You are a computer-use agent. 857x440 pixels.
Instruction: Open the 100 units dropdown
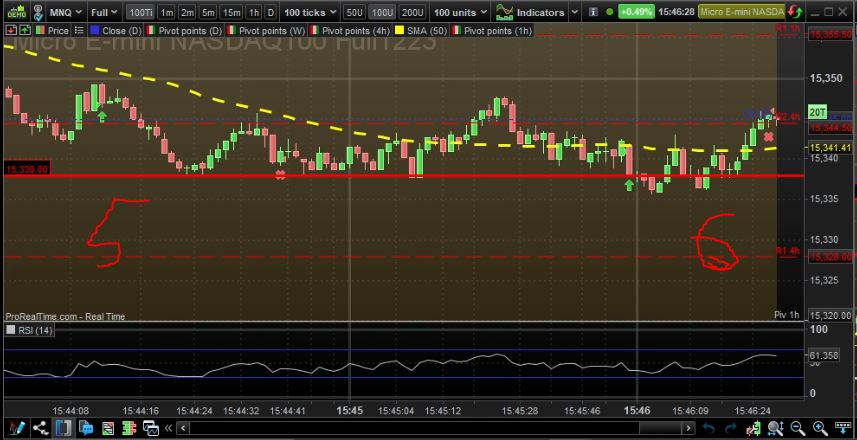[459, 12]
